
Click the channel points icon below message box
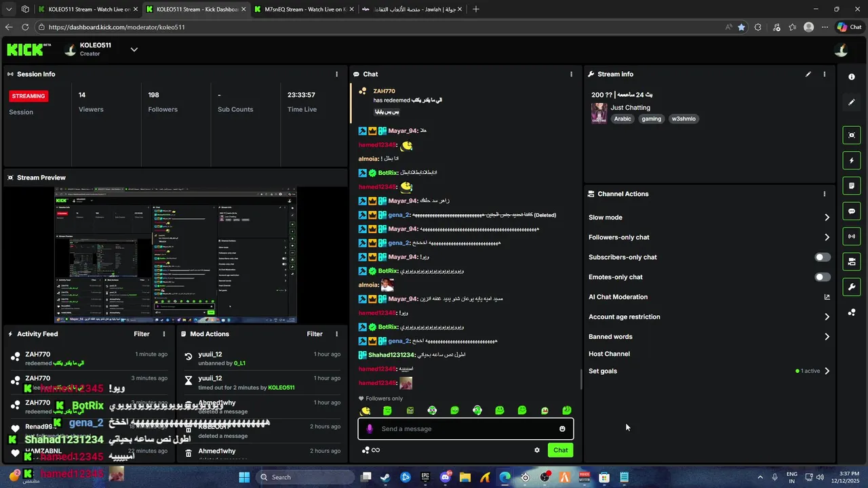coord(366,450)
